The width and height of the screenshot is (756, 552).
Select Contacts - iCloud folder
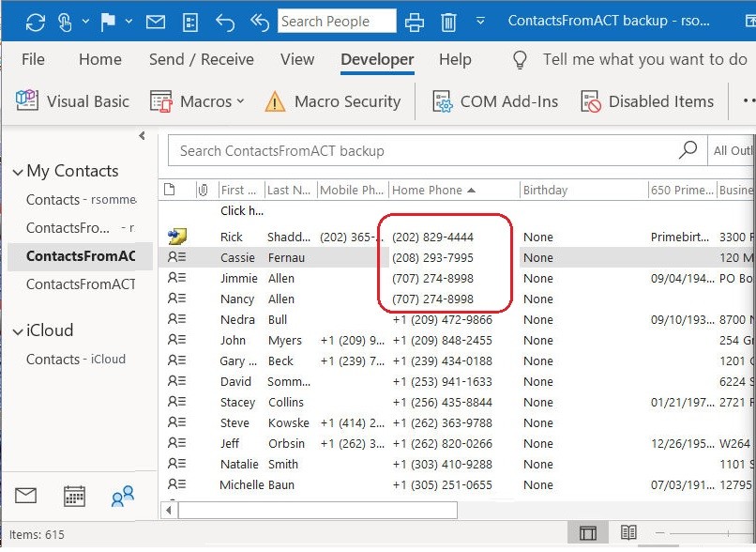coord(76,359)
